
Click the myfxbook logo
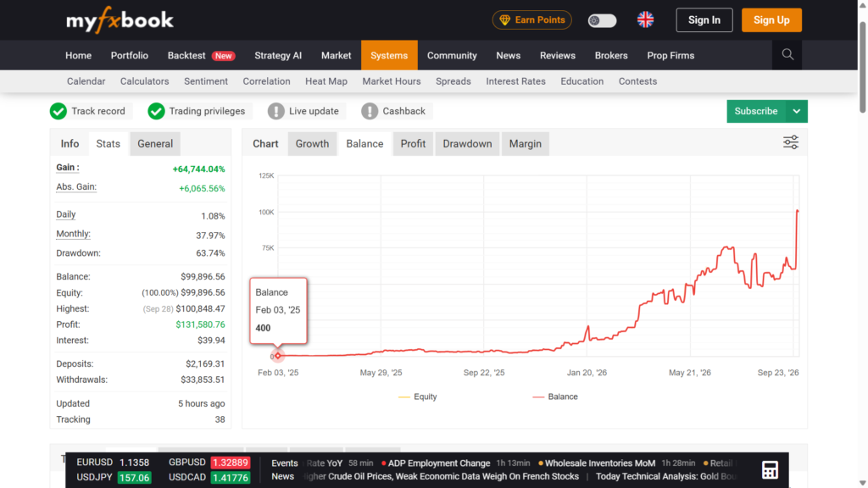pyautogui.click(x=120, y=20)
